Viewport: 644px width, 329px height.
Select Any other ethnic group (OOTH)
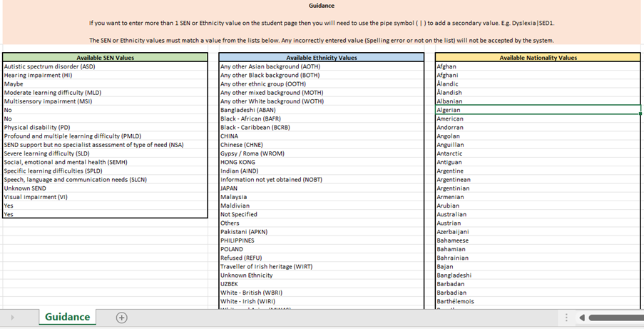coord(322,83)
